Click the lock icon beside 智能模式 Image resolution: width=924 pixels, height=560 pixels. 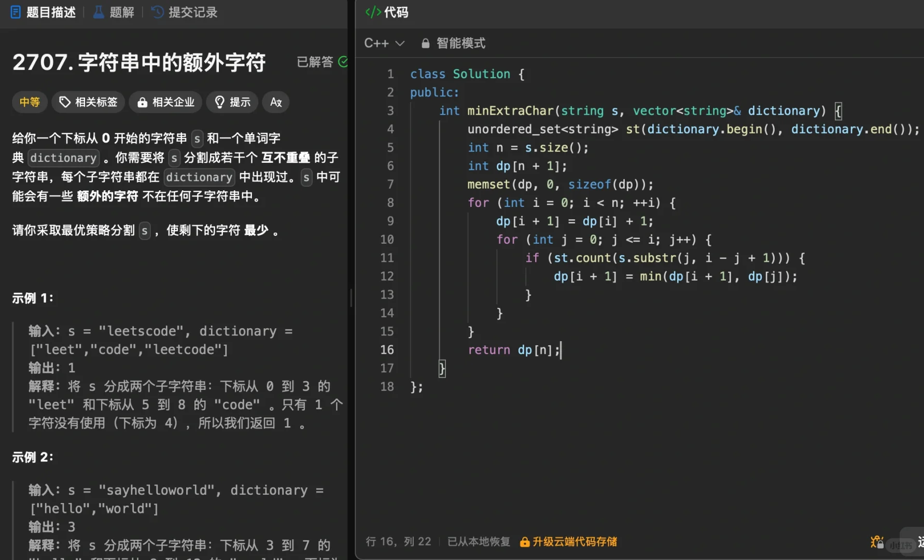point(425,44)
